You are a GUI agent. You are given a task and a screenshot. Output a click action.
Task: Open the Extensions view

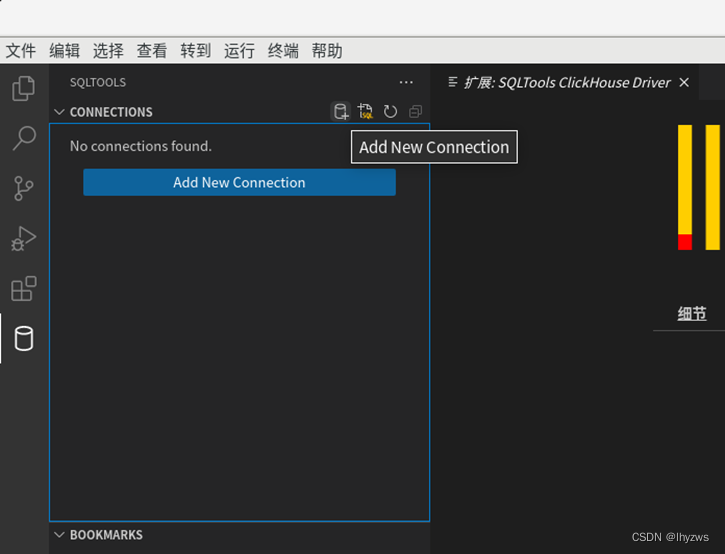pyautogui.click(x=24, y=289)
